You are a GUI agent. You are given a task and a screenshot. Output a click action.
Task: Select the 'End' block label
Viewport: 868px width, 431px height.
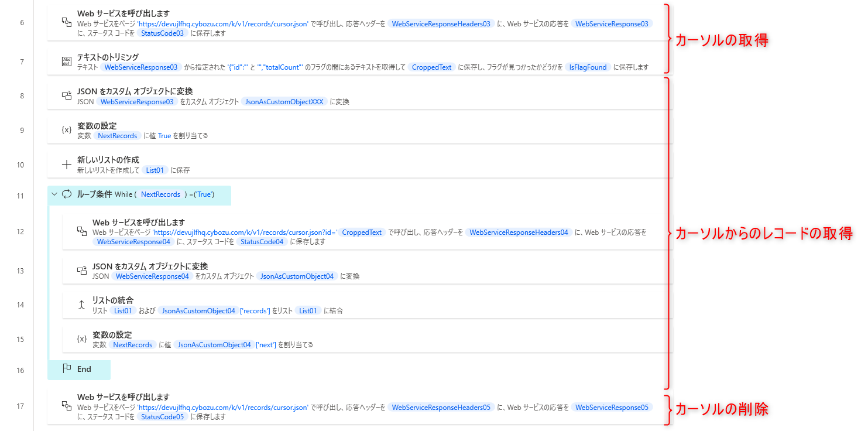pyautogui.click(x=84, y=370)
